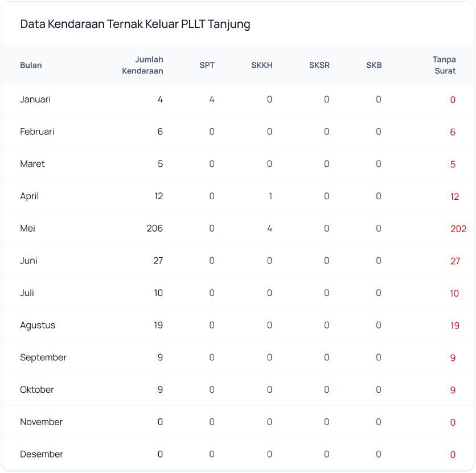This screenshot has height=473, width=476.
Task: Click the Agustus month name
Action: (x=38, y=326)
